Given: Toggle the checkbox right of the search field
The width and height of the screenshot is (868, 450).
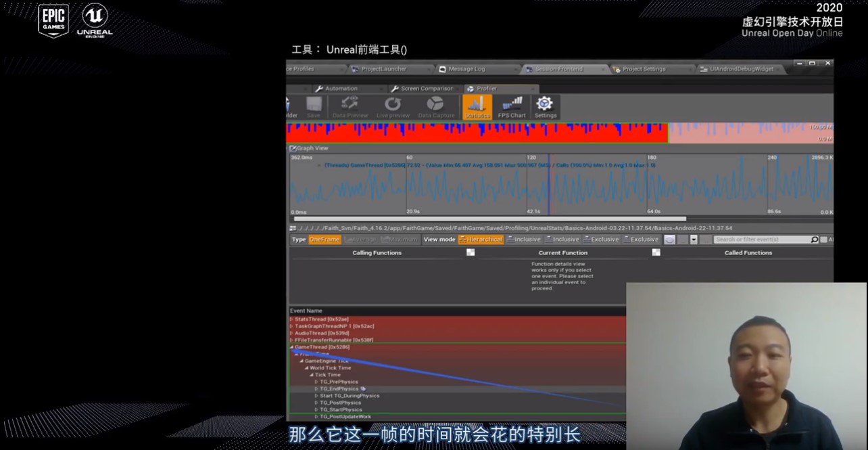Looking at the screenshot, I should (x=823, y=240).
